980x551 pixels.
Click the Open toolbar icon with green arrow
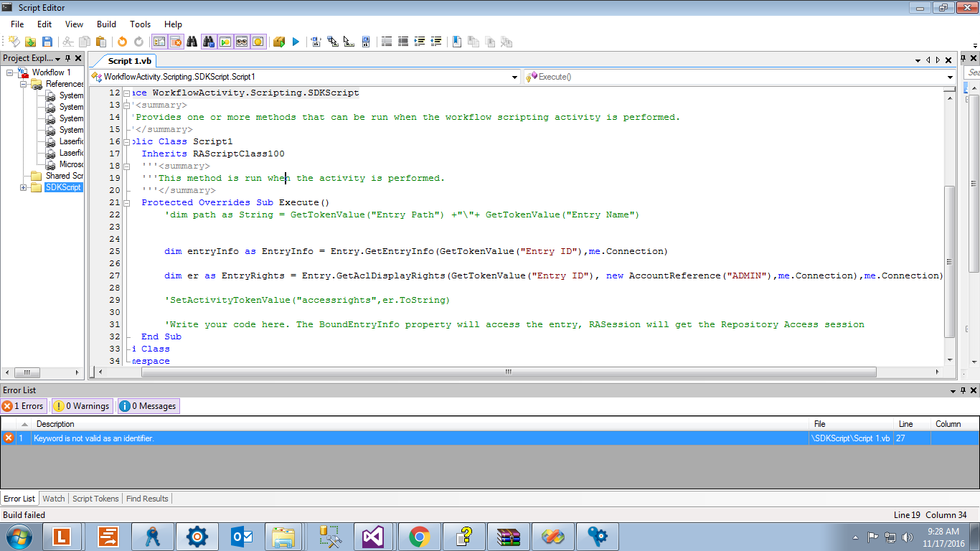click(31, 42)
